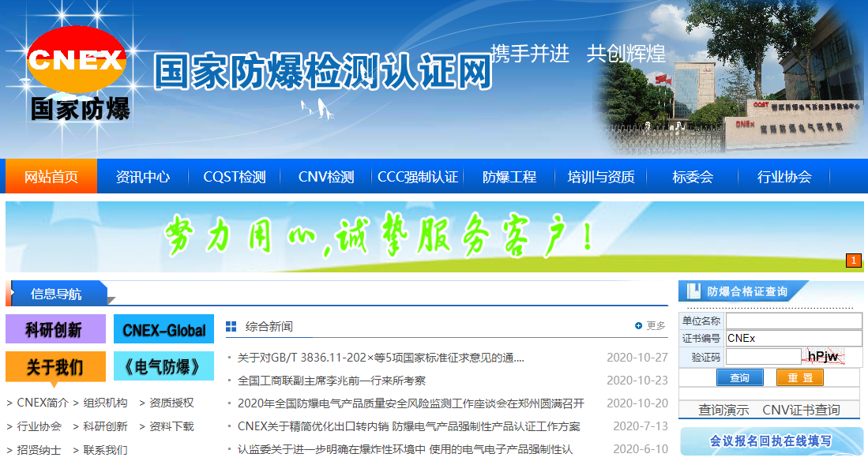
Task: Open CCC强制认证 menu item
Action: tap(417, 177)
